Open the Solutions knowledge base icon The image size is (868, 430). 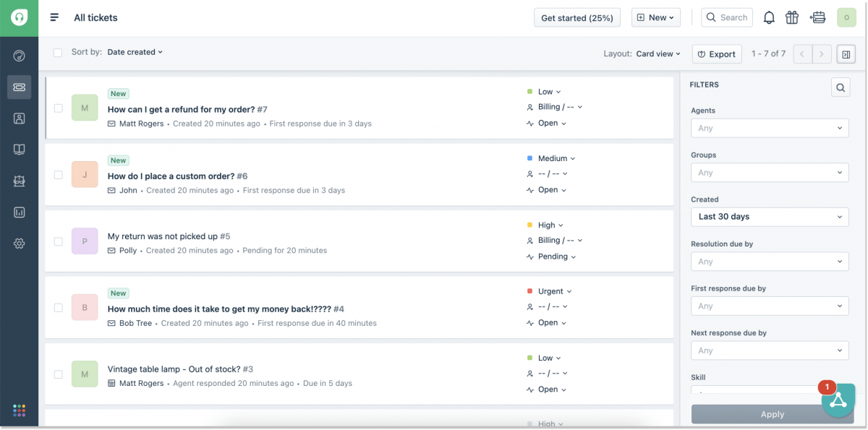point(19,150)
